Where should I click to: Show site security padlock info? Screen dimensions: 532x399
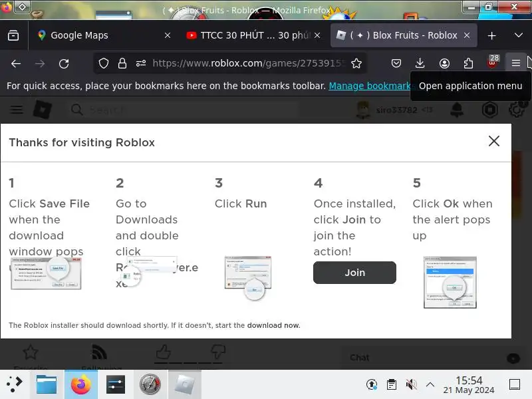click(x=122, y=63)
